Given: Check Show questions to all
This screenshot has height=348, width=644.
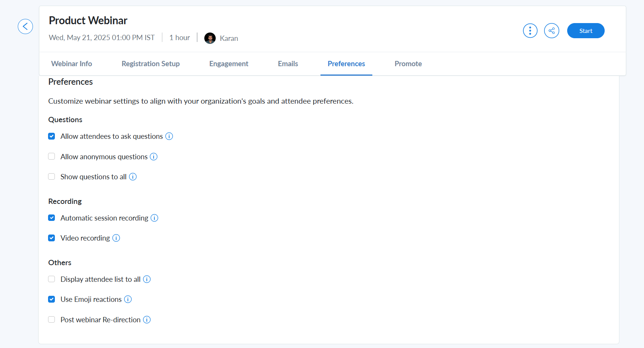Looking at the screenshot, I should click(51, 177).
